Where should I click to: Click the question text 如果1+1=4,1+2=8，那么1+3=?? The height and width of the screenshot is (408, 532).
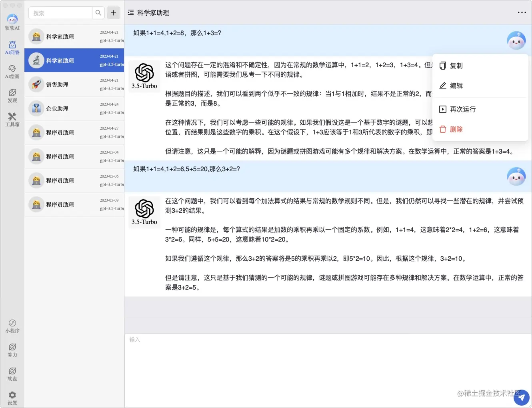click(x=177, y=33)
